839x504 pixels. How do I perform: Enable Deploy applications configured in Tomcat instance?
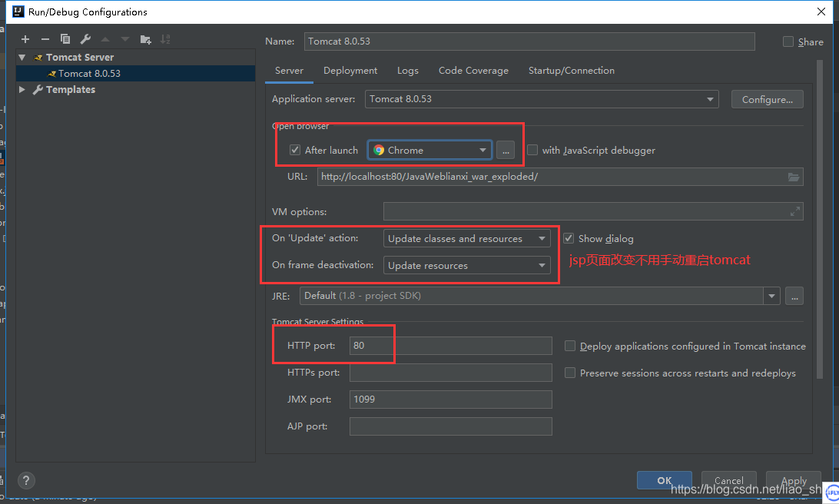570,346
